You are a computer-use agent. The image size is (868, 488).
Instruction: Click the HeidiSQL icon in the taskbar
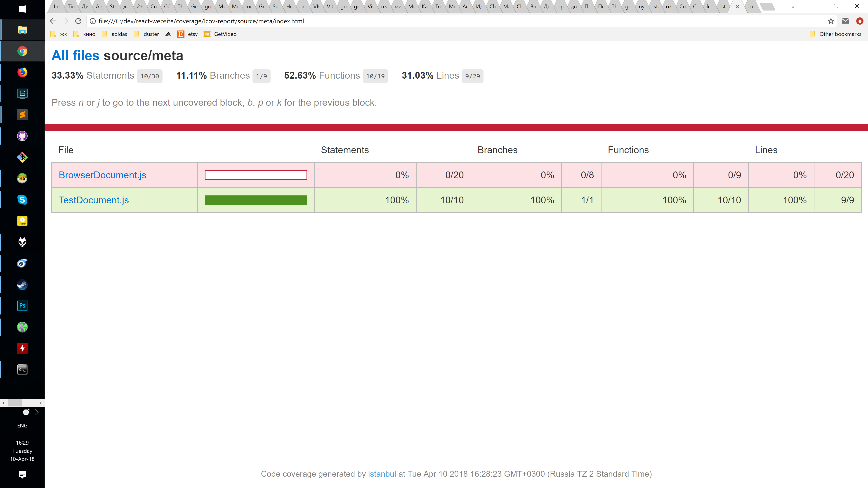[22, 178]
